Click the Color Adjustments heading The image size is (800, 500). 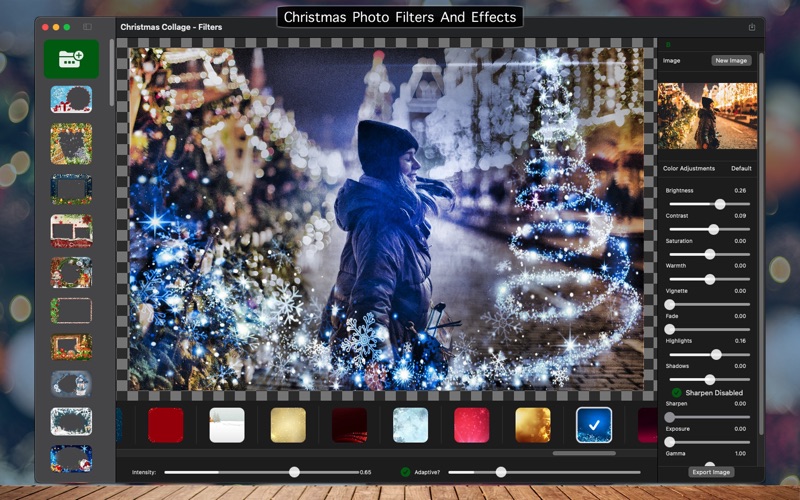click(x=689, y=168)
